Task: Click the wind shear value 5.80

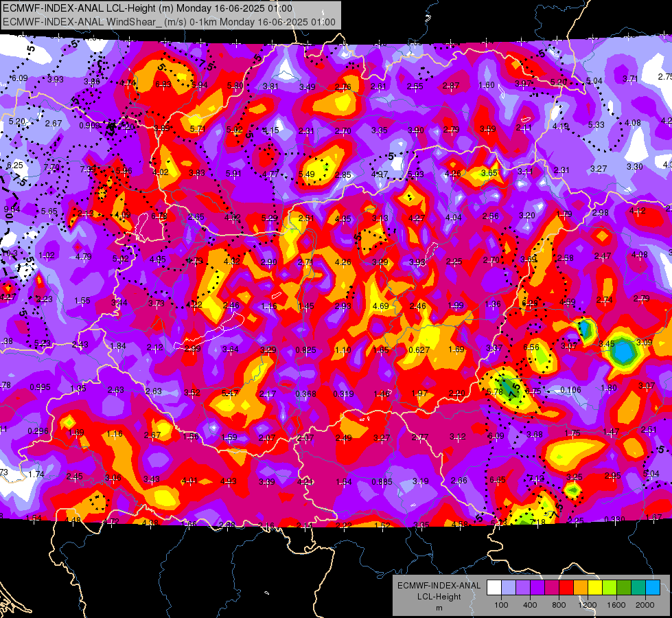Action: point(235,85)
